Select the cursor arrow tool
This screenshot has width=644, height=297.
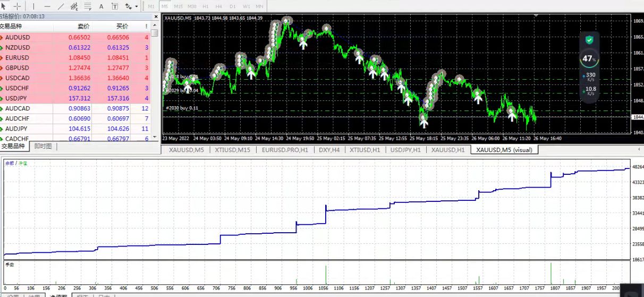(4, 6)
